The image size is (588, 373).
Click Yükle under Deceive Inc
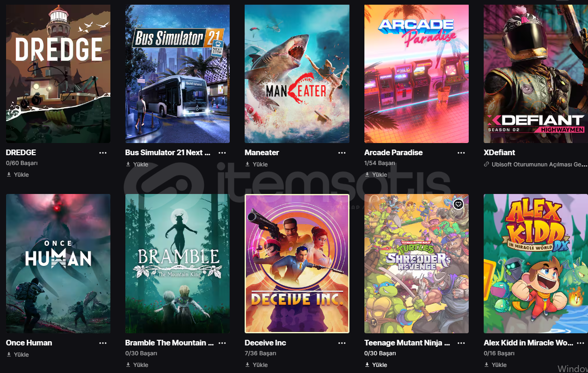click(260, 365)
